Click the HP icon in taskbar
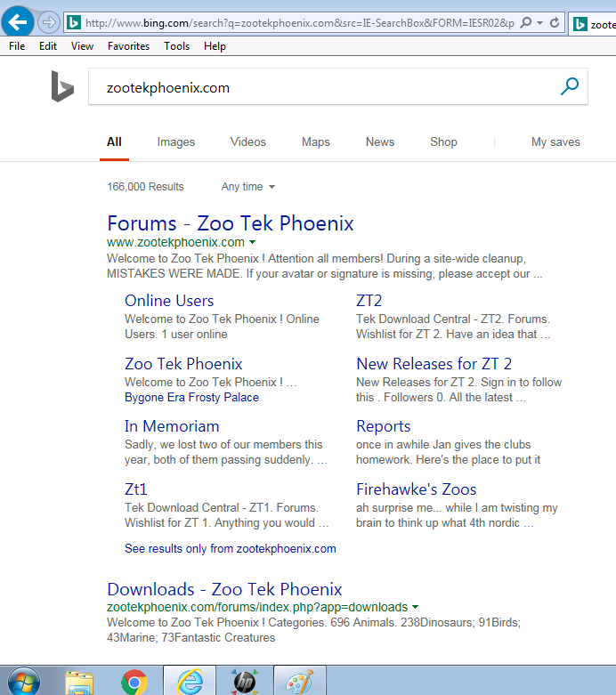 point(244,682)
